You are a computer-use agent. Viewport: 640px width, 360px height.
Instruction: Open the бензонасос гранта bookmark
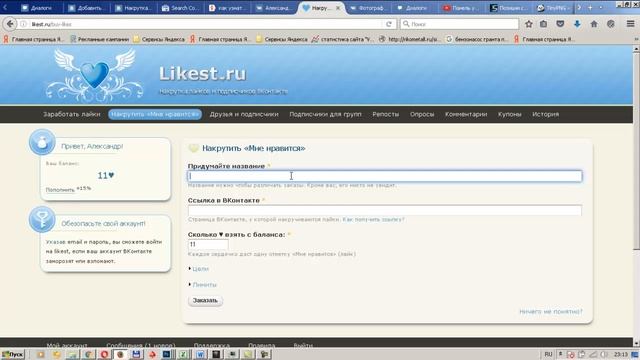point(477,39)
